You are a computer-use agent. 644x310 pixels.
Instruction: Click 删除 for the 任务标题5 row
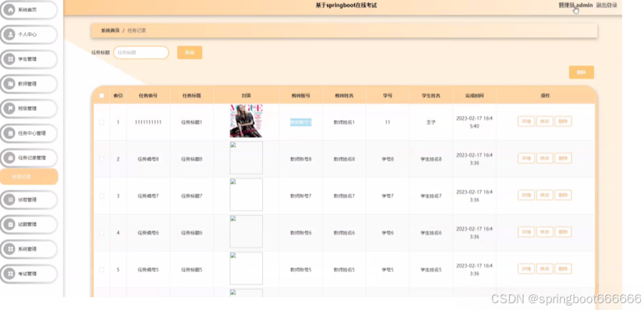pos(563,269)
